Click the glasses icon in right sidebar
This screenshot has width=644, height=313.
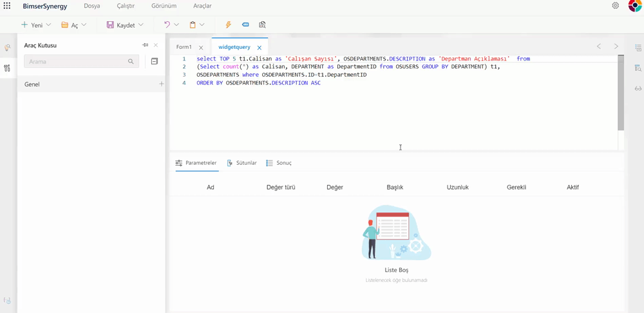638,88
